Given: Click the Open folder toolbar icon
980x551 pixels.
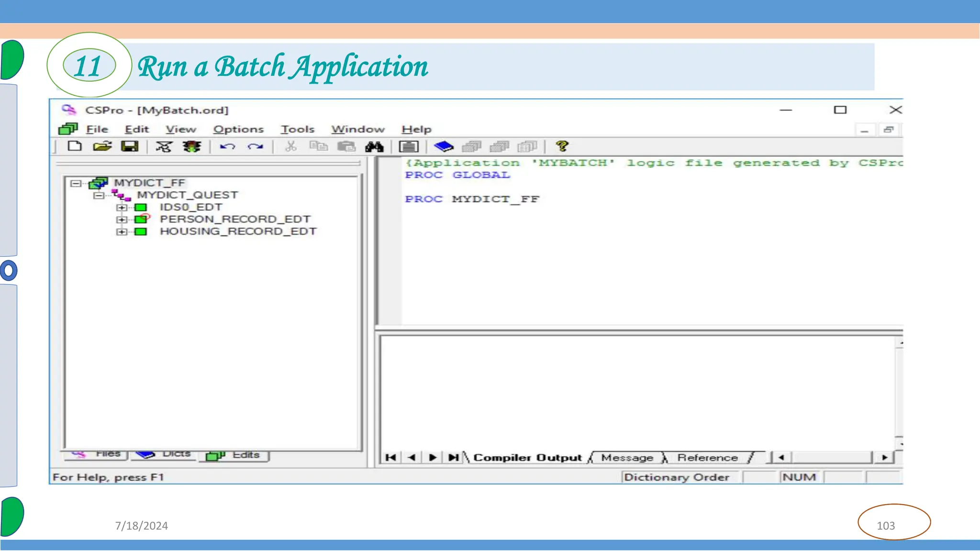Looking at the screenshot, I should click(102, 146).
